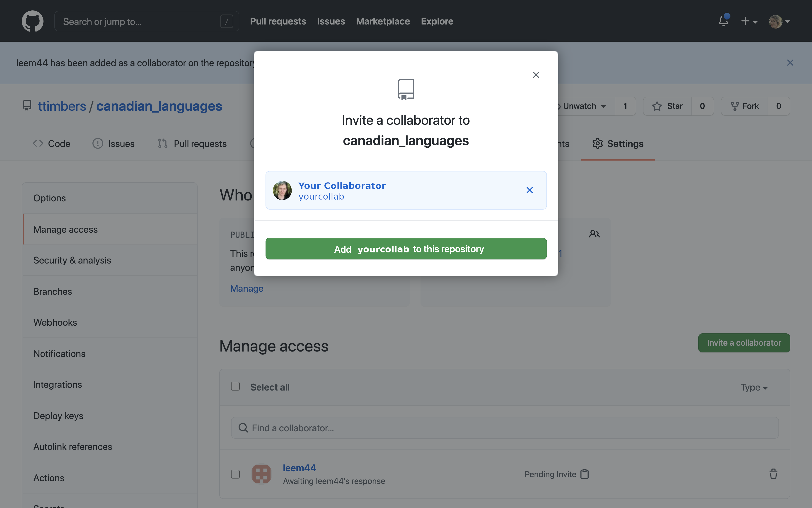Click the people icon in access card
The height and width of the screenshot is (508, 812).
[x=594, y=234]
